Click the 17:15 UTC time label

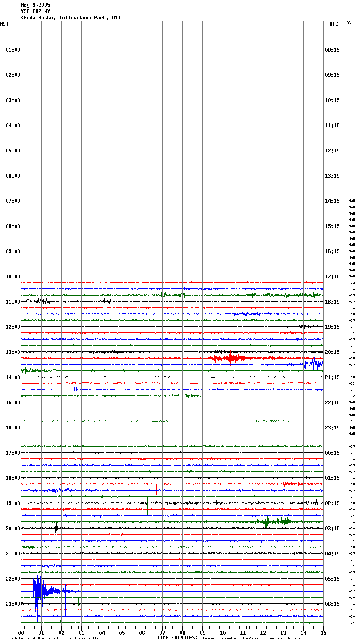332,277
